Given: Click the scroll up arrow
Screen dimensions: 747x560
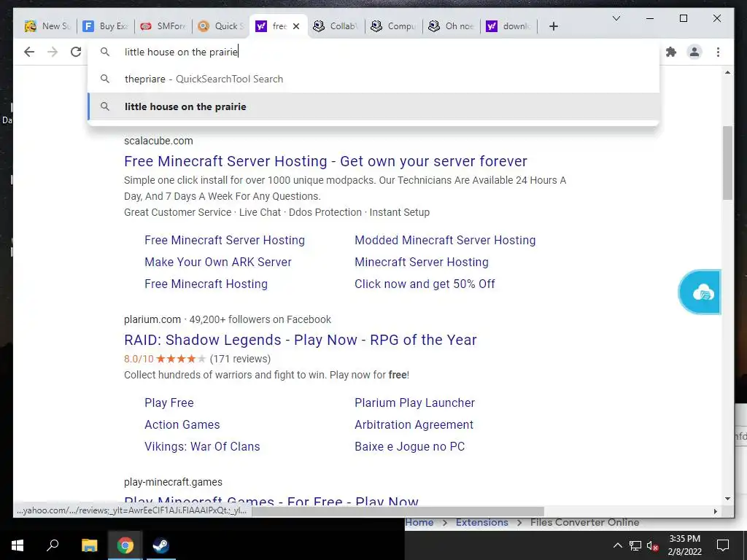Looking at the screenshot, I should point(727,72).
